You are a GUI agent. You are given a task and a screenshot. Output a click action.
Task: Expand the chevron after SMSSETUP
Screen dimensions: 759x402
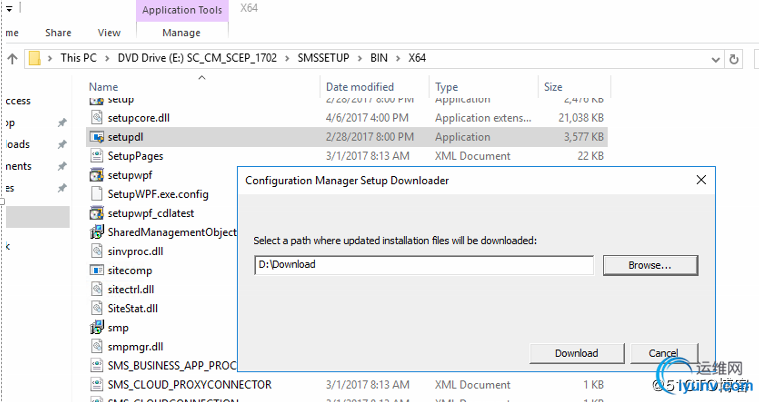tap(360, 59)
